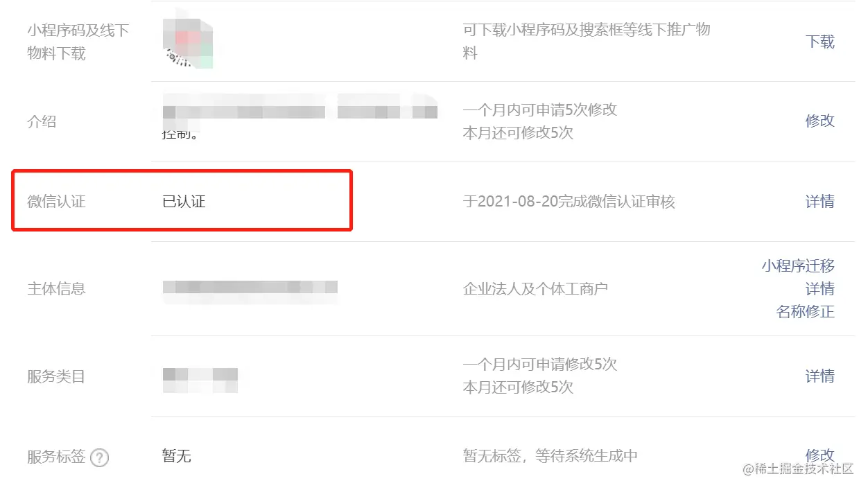Open 下载 link for mini program code materials

(819, 42)
